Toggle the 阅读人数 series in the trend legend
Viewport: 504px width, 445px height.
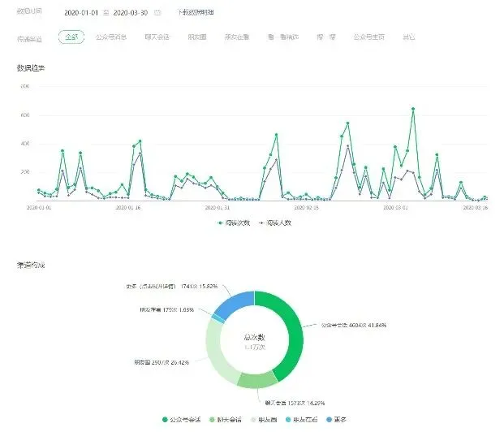coord(275,222)
